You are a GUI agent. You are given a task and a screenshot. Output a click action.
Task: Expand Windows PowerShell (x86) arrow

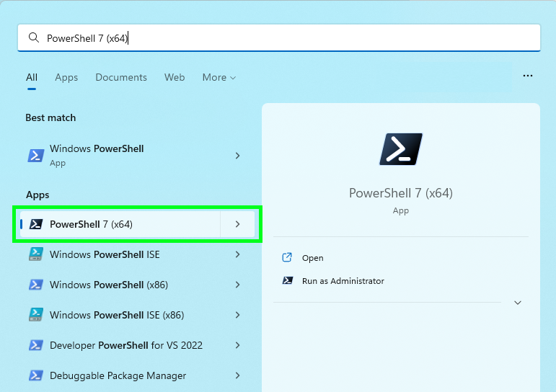click(237, 285)
